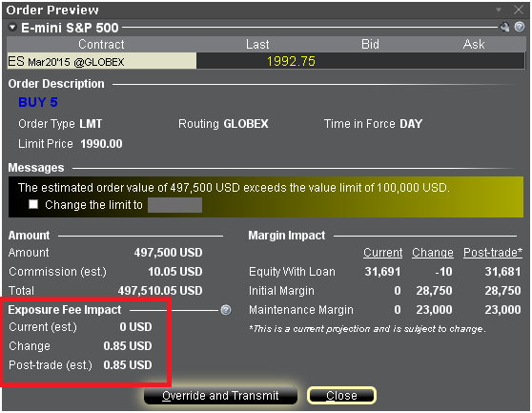Image resolution: width=532 pixels, height=413 pixels.
Task: Click the Contract column header
Action: [101, 45]
